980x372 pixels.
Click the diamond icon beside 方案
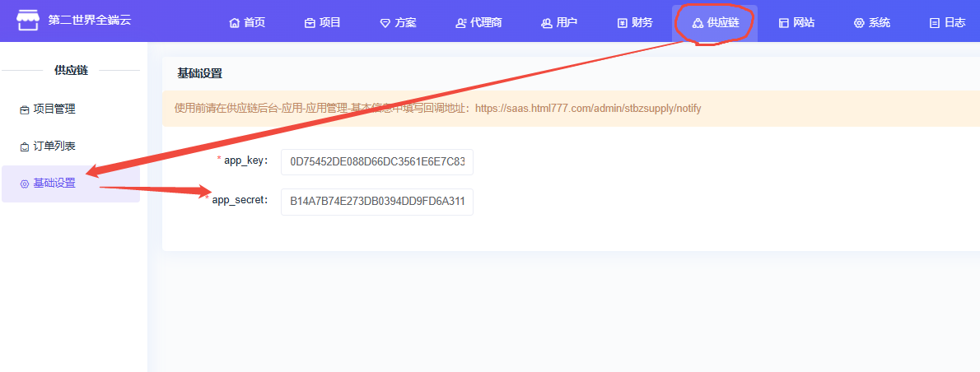(385, 23)
